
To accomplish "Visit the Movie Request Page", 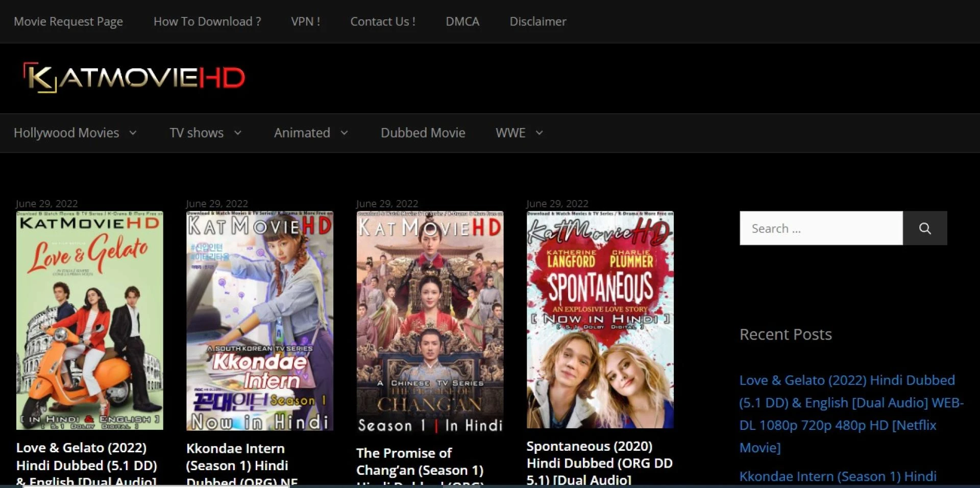I will pyautogui.click(x=68, y=21).
